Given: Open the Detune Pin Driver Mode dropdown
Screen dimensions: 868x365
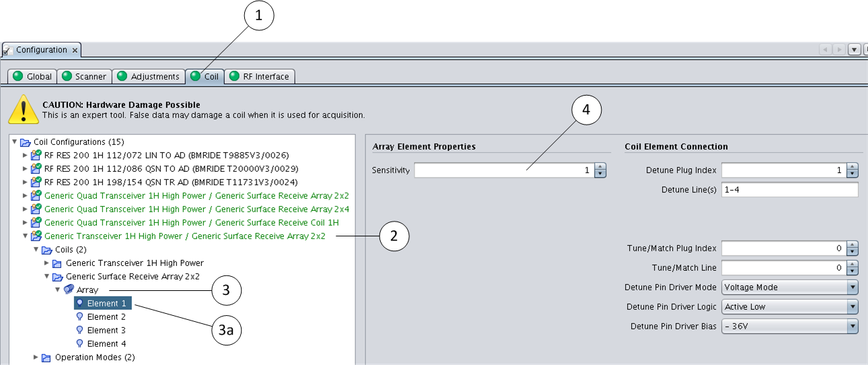Looking at the screenshot, I should coord(853,288).
